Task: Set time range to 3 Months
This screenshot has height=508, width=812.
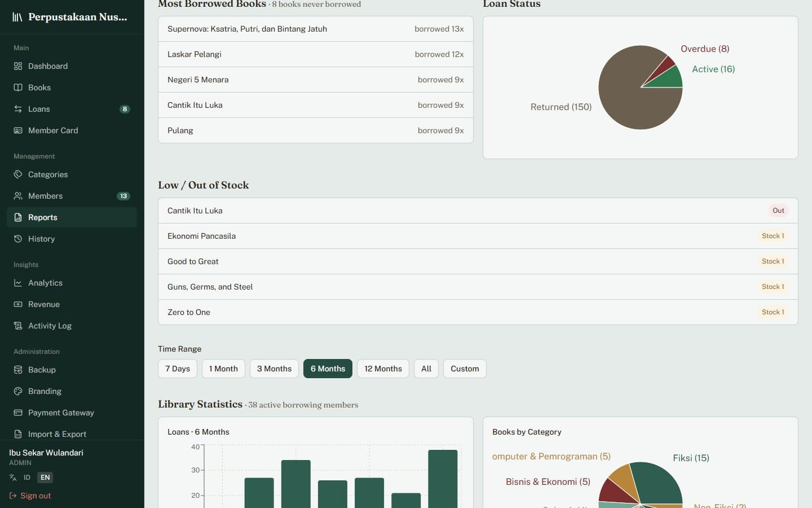Action: [x=274, y=369]
